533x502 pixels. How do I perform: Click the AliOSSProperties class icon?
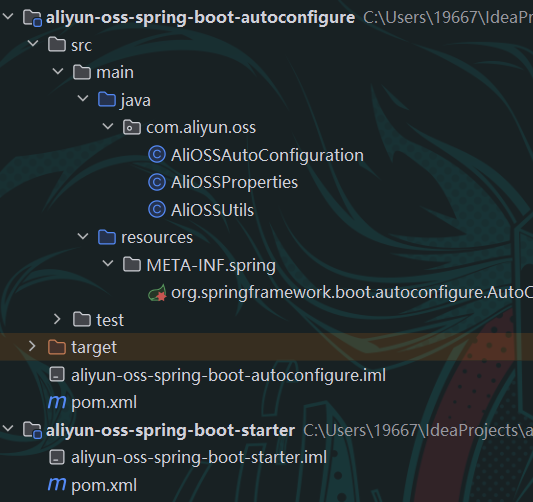(157, 182)
